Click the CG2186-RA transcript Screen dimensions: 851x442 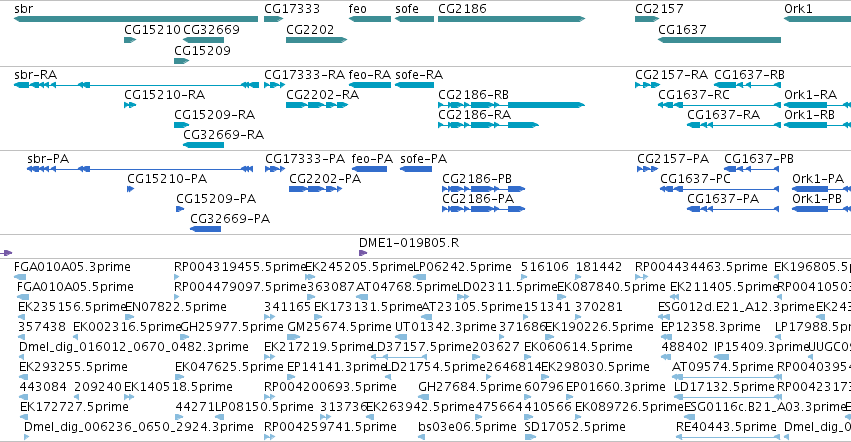(488, 125)
